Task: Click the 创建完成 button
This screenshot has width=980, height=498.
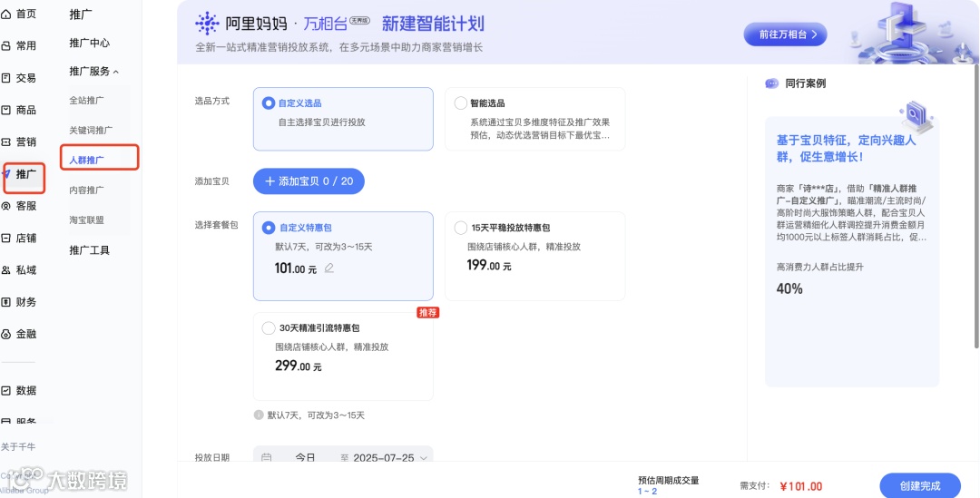Action: point(920,486)
